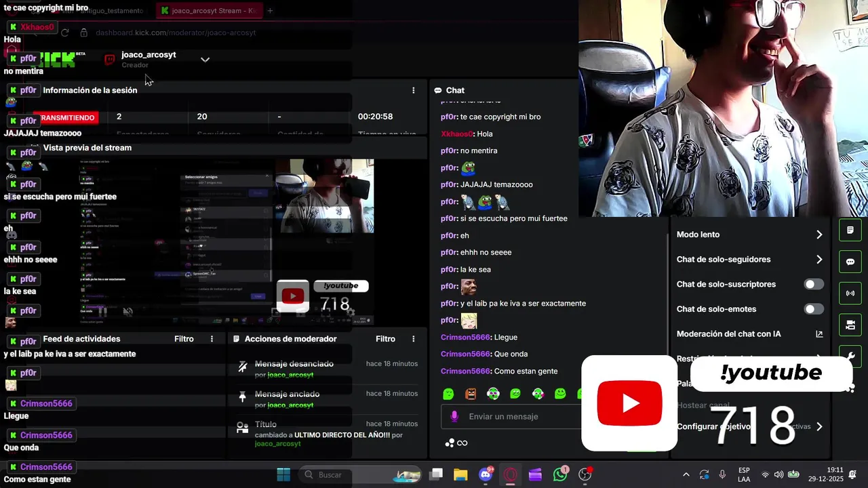Pick the first green blob emote
Viewport: 868px width, 488px height.
coord(448,394)
